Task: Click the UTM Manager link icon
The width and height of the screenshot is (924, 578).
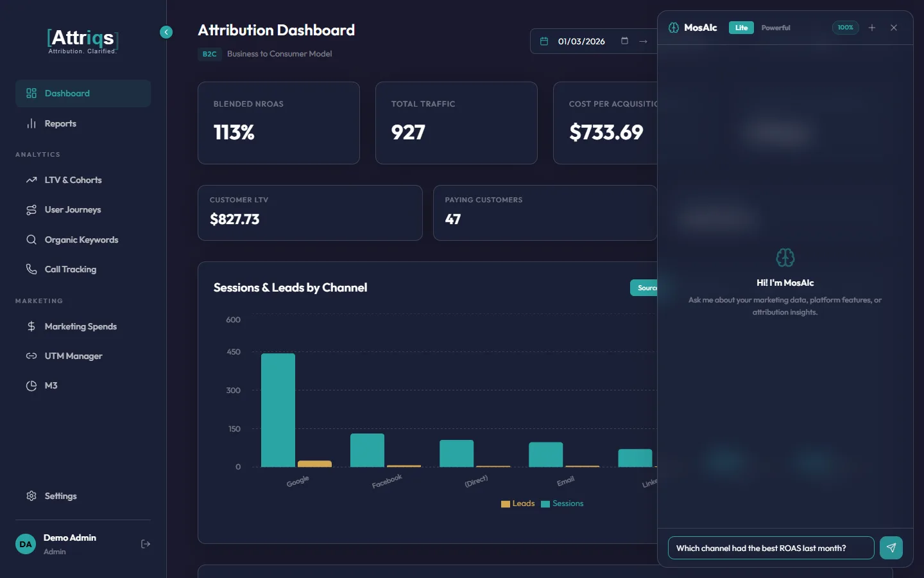Action: click(x=31, y=356)
